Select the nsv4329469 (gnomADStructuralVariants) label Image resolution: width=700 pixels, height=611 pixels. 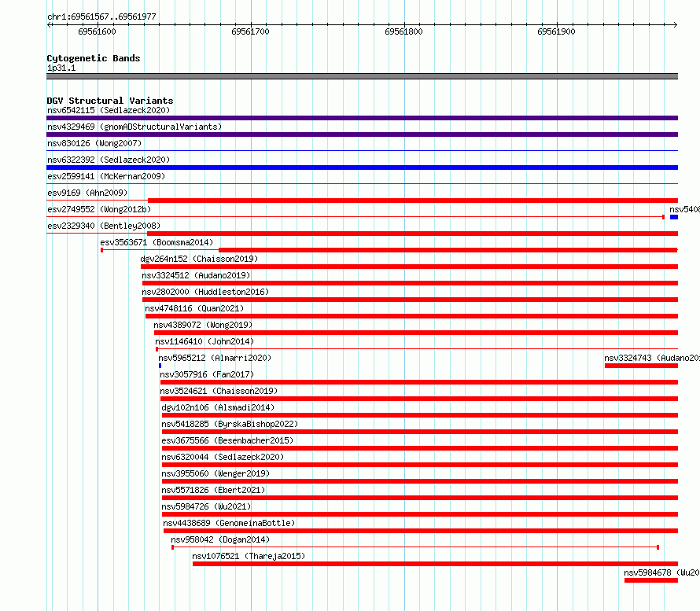point(134,127)
